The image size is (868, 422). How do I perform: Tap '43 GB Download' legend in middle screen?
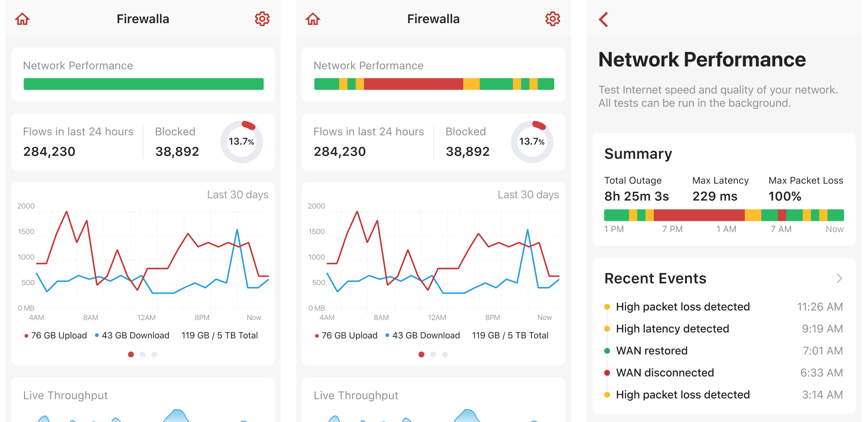pyautogui.click(x=423, y=335)
